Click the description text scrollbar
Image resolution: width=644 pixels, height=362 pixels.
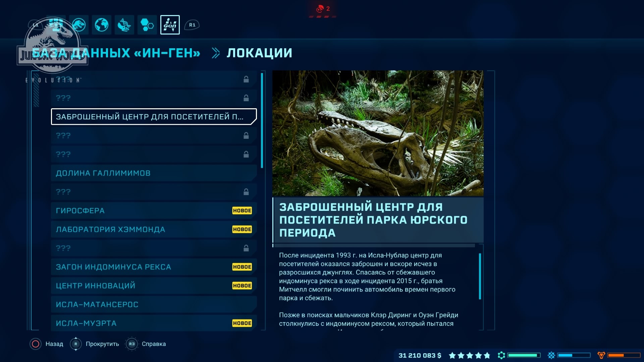click(x=480, y=276)
